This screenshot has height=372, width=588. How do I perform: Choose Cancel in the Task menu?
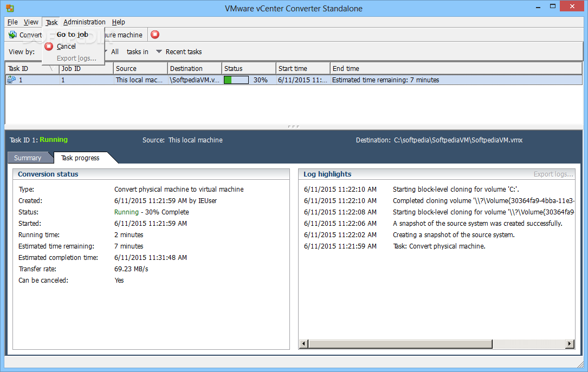(x=66, y=47)
